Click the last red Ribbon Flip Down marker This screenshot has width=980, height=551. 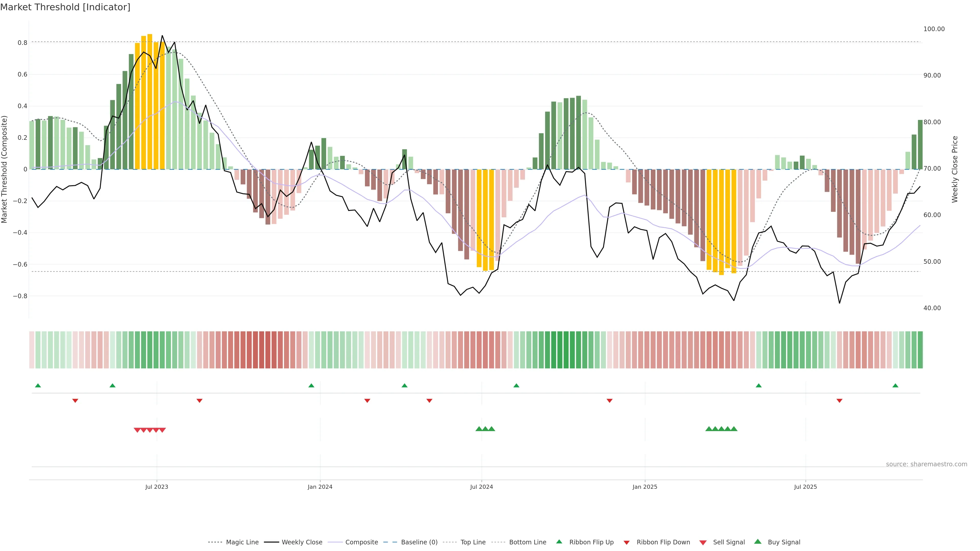839,400
